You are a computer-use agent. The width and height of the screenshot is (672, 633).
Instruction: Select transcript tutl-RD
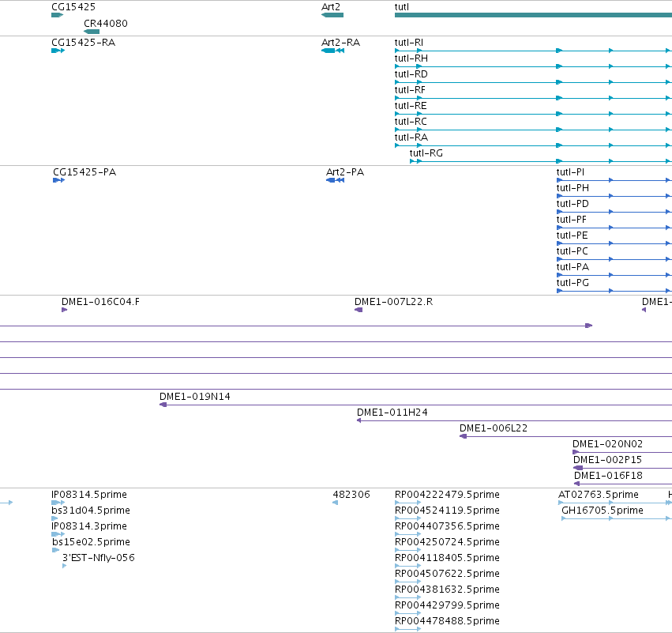(x=411, y=74)
